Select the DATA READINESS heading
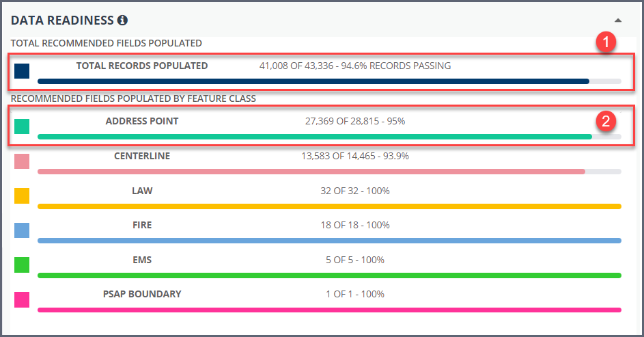The image size is (644, 337). click(62, 20)
